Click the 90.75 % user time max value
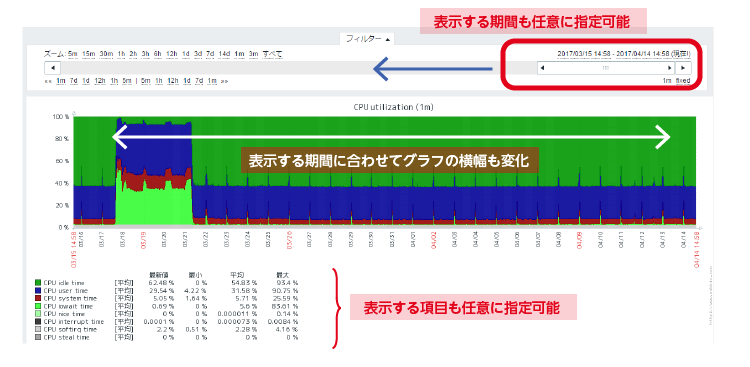The height and width of the screenshot is (367, 750). click(x=285, y=290)
